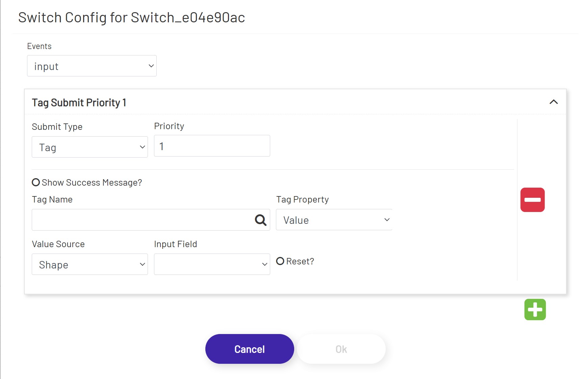Click the chevron on the Value Source selector
The image size is (588, 379).
coord(142,264)
